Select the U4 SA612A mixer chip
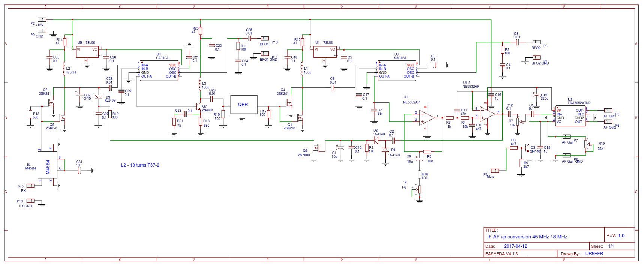This screenshot has width=644, height=265. [x=159, y=71]
